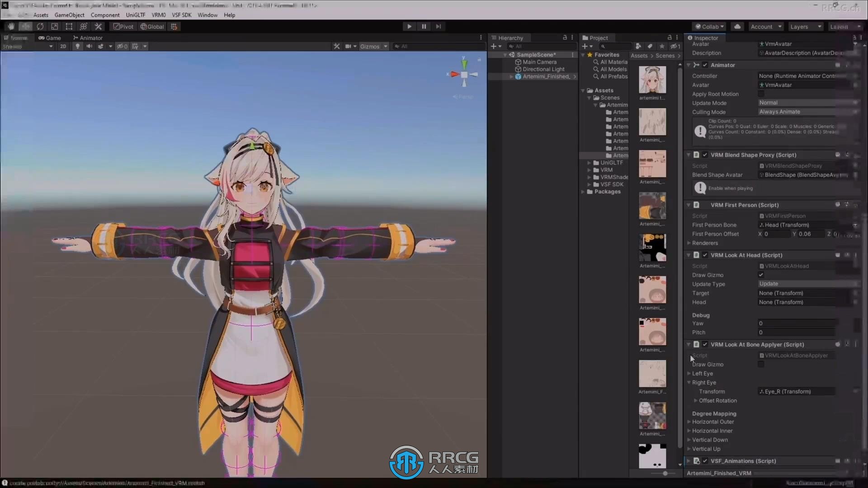Toggle Pivot handle position

click(x=123, y=27)
